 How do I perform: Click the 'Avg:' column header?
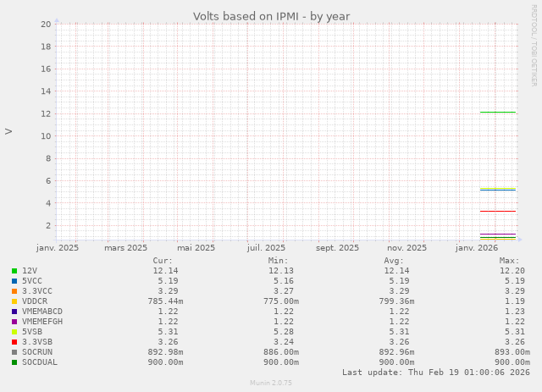[x=394, y=261]
